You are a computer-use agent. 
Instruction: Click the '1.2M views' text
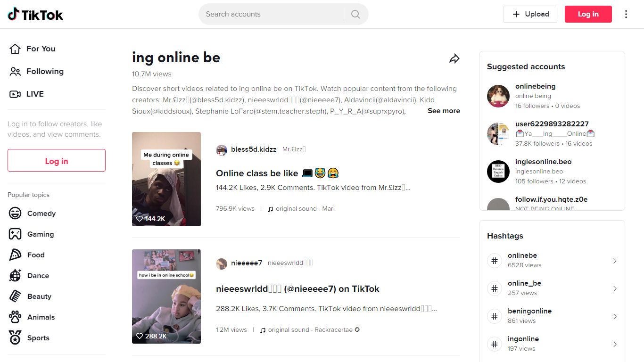pos(231,330)
